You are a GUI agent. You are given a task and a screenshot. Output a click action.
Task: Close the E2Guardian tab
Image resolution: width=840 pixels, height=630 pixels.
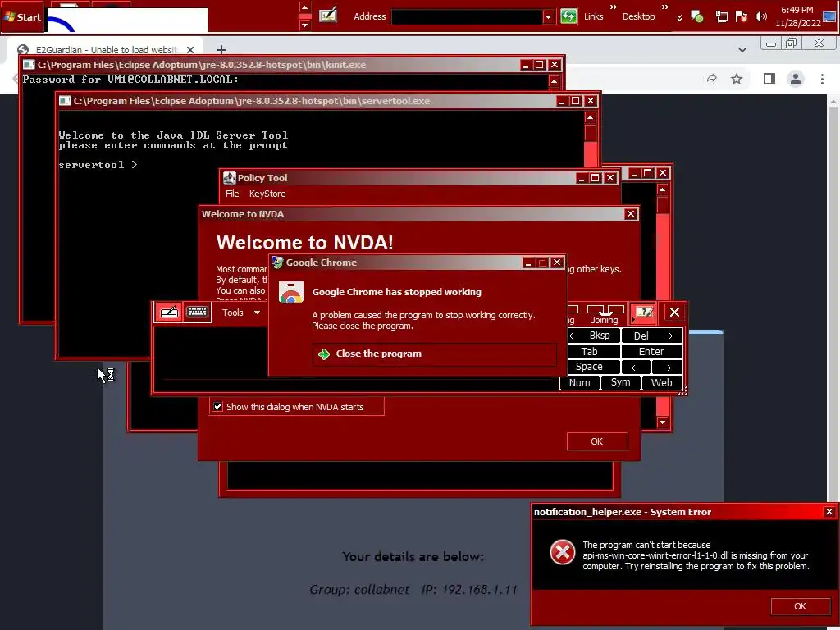(190, 50)
